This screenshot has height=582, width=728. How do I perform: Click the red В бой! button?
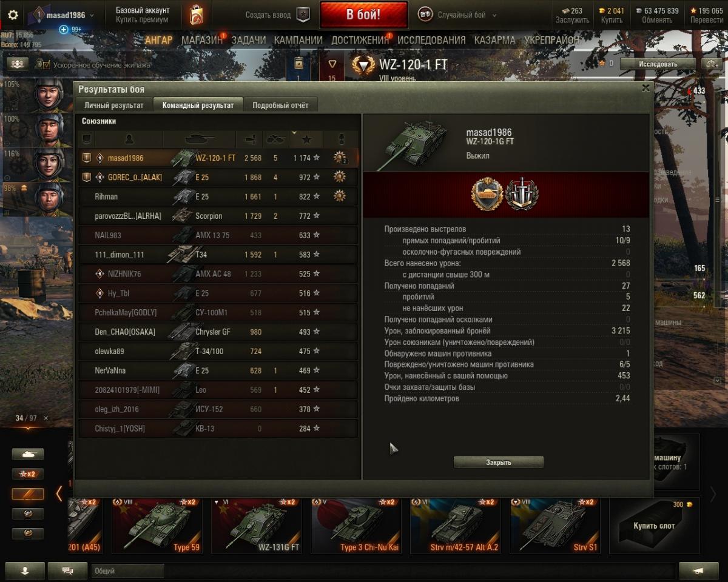tap(363, 15)
